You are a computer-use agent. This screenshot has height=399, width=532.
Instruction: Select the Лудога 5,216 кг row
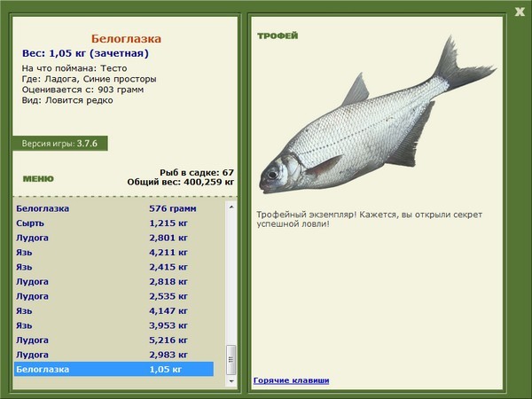pos(113,340)
